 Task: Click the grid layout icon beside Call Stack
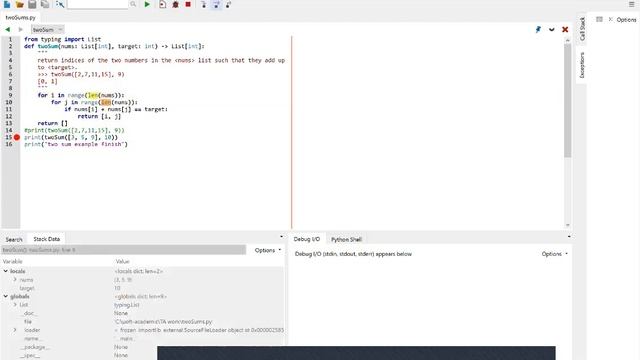pos(599,19)
